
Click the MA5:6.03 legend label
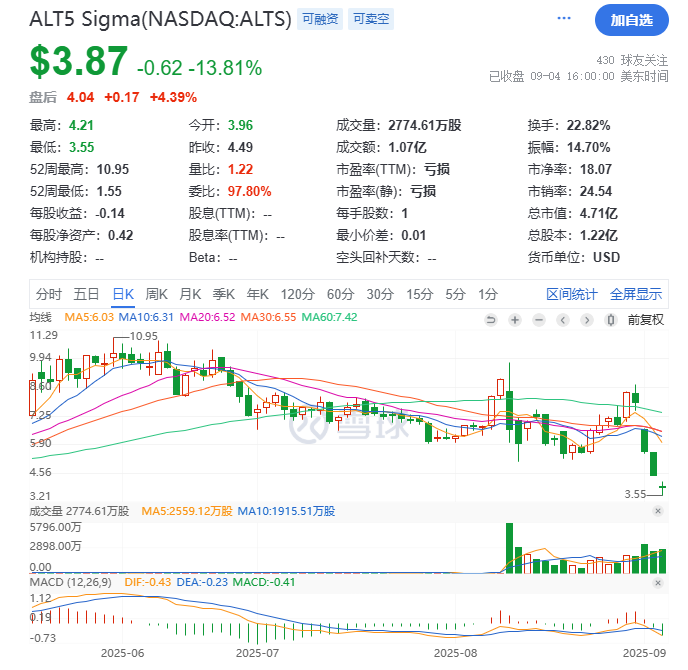(x=89, y=317)
